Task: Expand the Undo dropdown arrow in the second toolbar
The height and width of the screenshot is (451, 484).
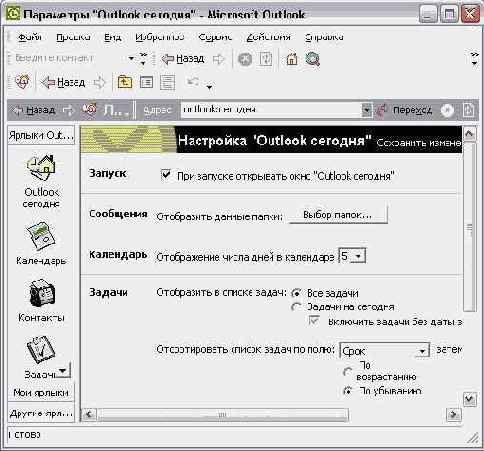Action: (209, 87)
